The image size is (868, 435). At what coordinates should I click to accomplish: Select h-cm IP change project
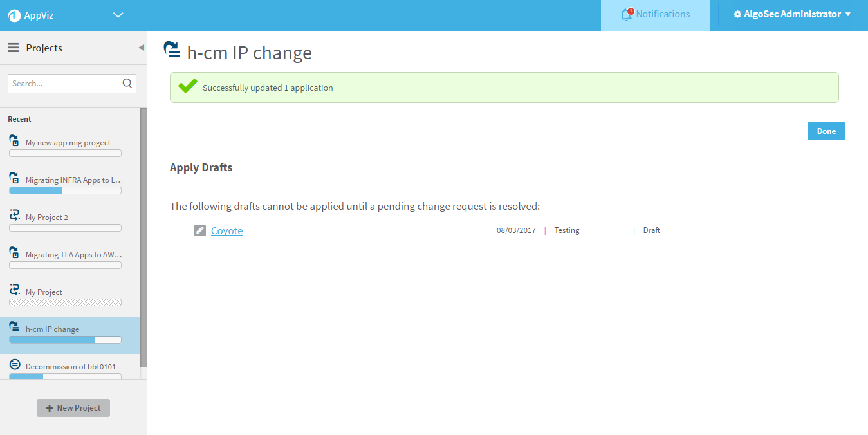pyautogui.click(x=53, y=329)
